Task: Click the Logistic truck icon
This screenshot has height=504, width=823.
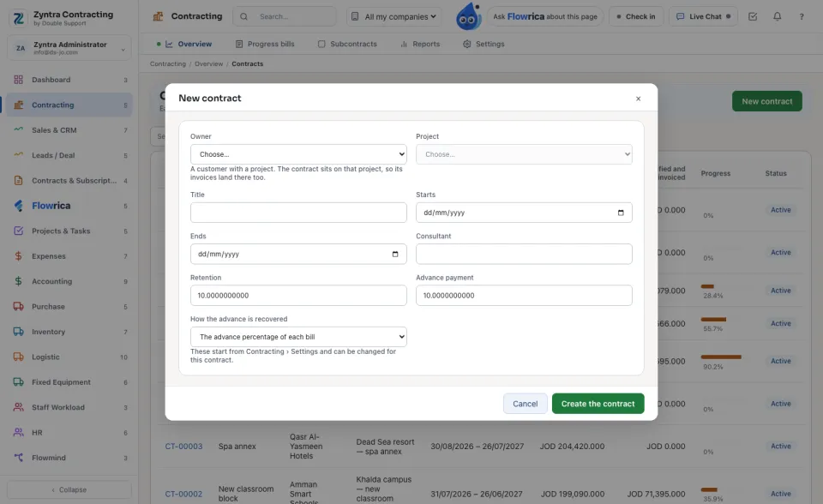Action: [18, 357]
